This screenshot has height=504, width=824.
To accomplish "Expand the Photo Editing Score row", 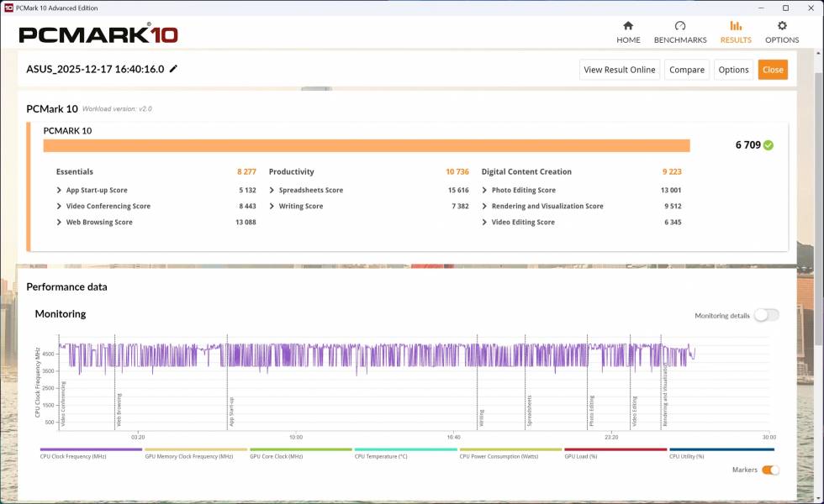I will pos(484,190).
